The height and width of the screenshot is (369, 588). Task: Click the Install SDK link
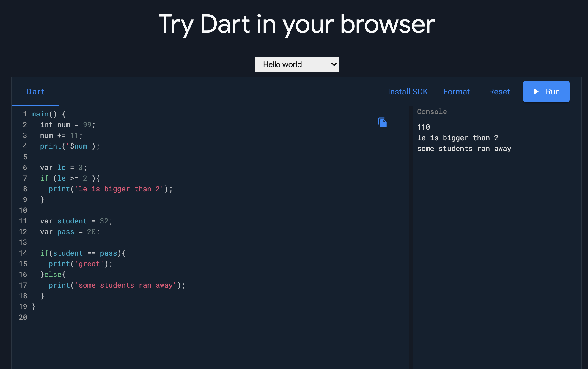408,92
